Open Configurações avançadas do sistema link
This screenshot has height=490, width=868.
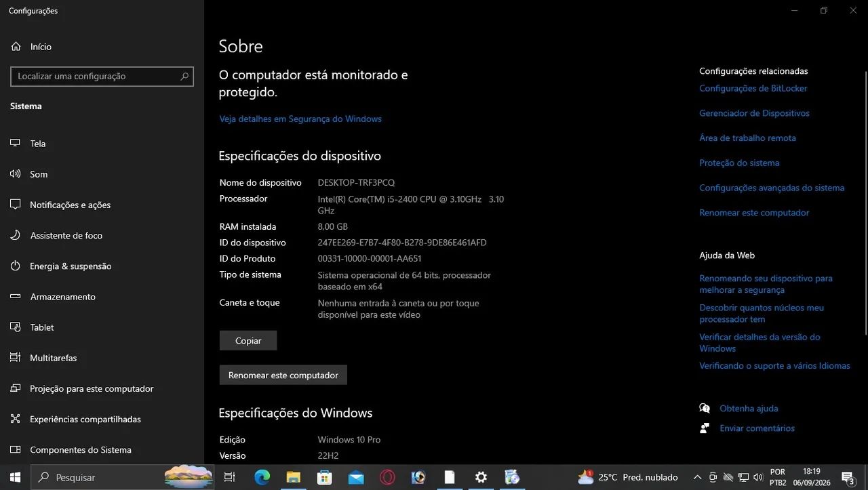click(x=772, y=188)
